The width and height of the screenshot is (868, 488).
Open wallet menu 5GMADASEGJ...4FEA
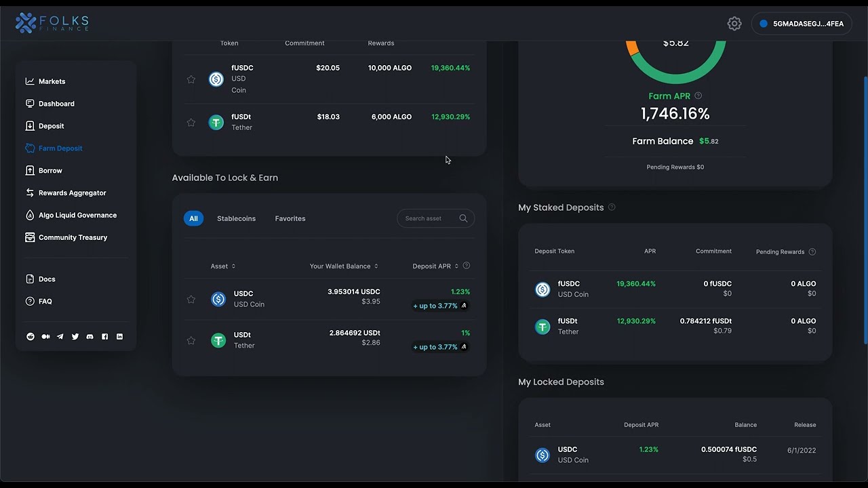pos(802,24)
